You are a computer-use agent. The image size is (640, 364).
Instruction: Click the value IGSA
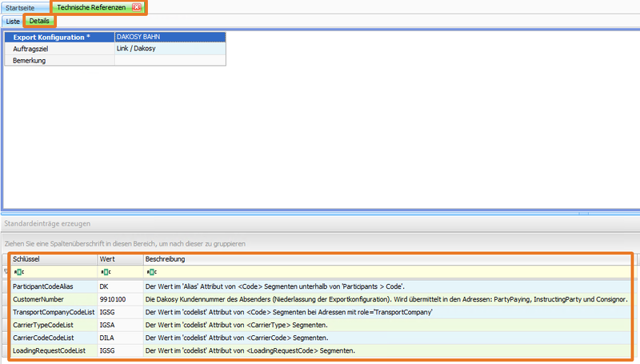(107, 325)
